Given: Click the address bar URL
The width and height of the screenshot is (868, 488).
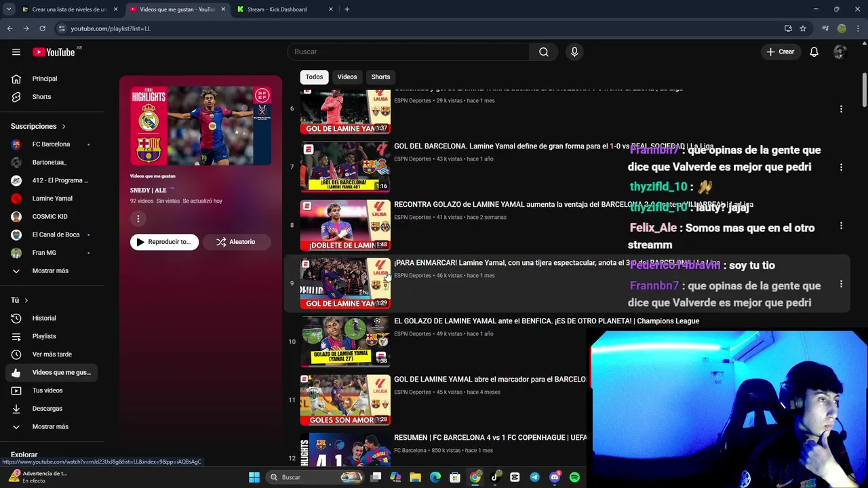Looking at the screenshot, I should (111, 28).
